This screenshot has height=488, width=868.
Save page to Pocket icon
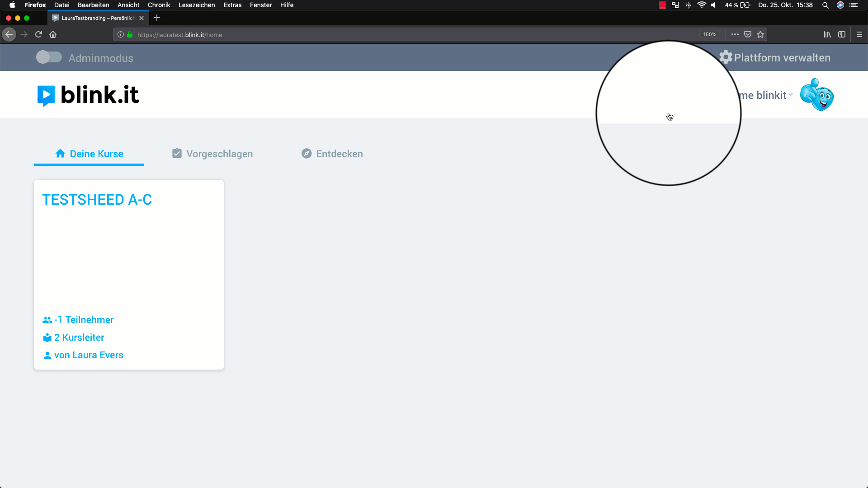[x=748, y=34]
